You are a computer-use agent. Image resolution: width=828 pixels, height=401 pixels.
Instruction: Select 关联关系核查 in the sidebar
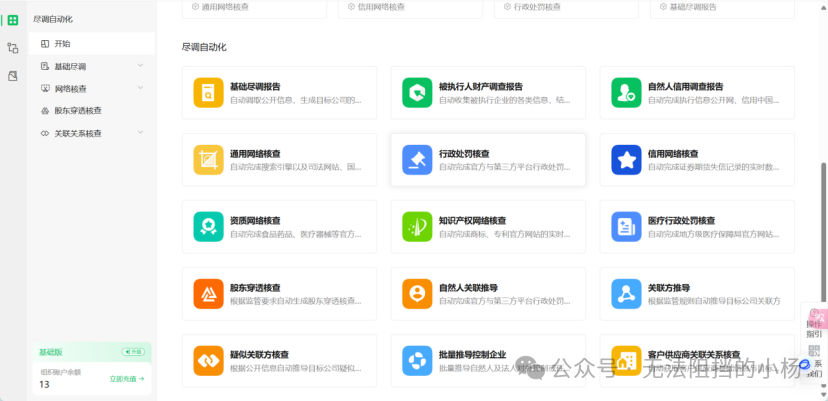(91, 134)
